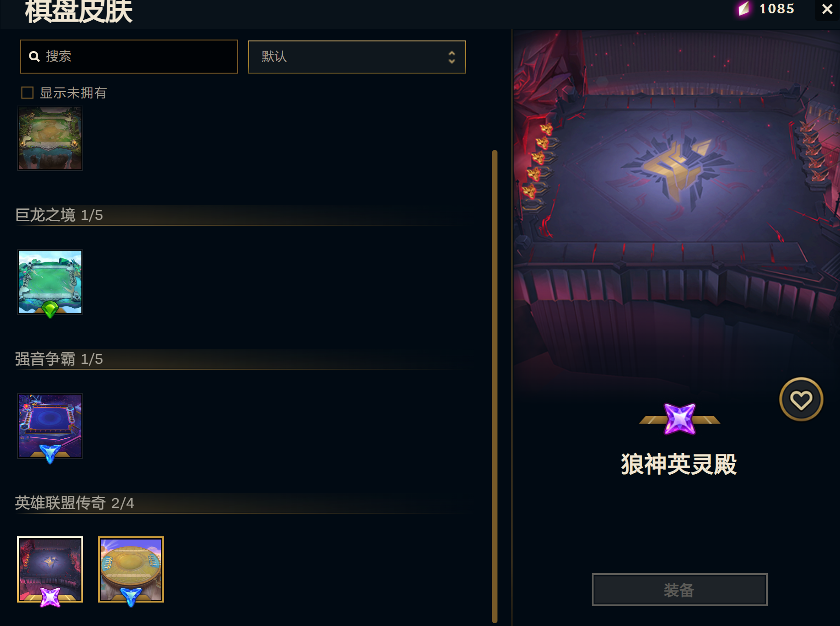Click the dropdown up-down arrows

451,57
